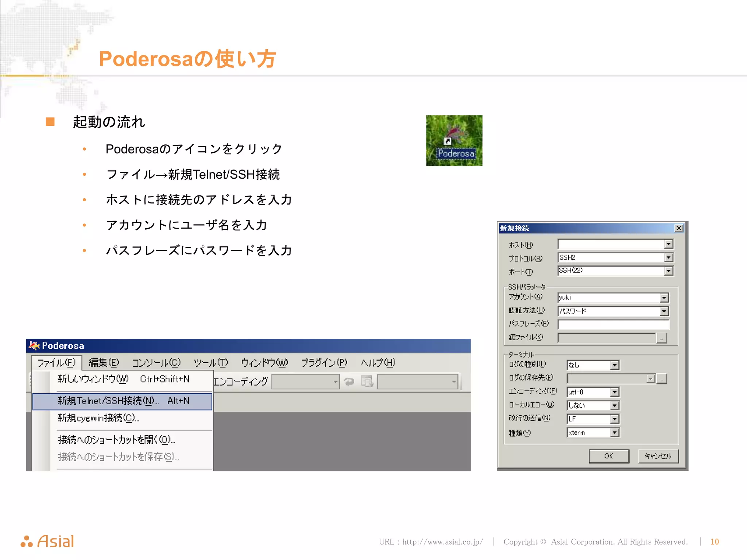The height and width of the screenshot is (560, 747).
Task: Open the ウィンドウ(W) menu
Action: (x=264, y=362)
